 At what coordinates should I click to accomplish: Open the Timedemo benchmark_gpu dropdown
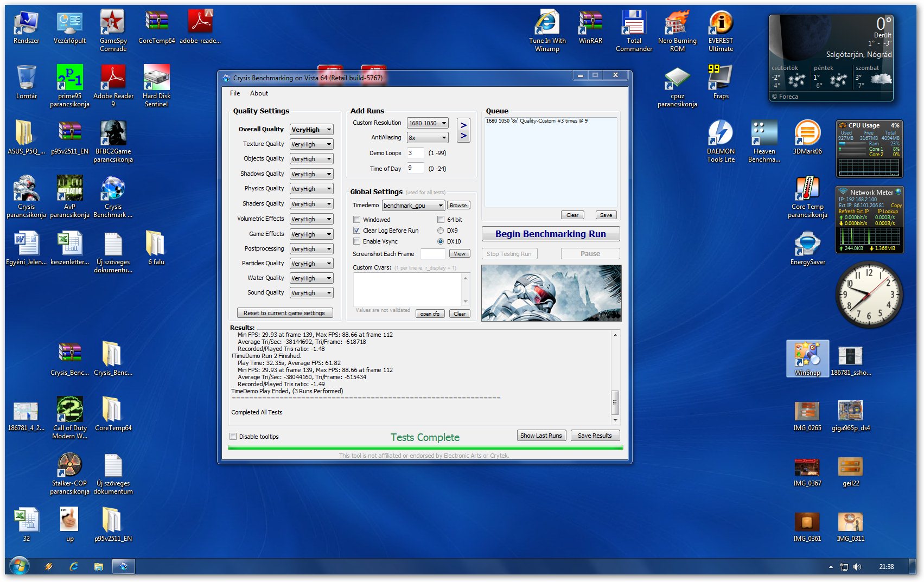[413, 206]
